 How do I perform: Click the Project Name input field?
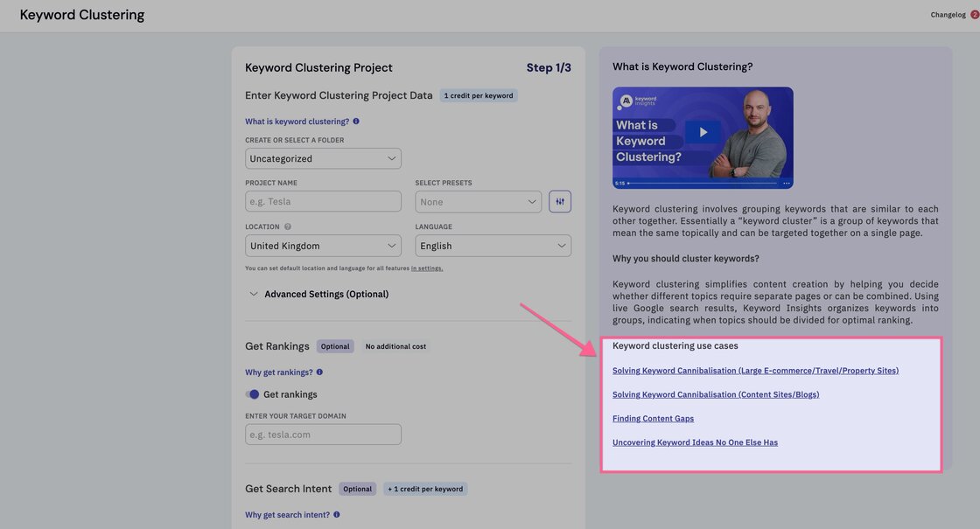point(323,201)
